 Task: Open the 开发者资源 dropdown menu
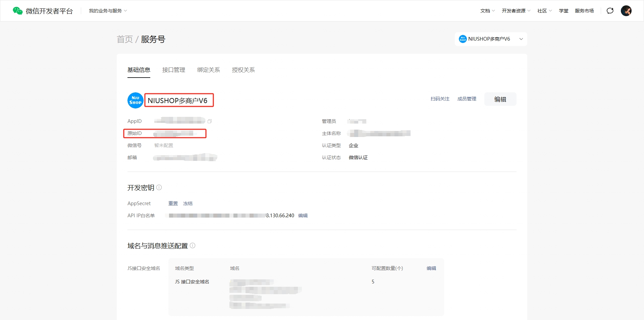pyautogui.click(x=516, y=11)
